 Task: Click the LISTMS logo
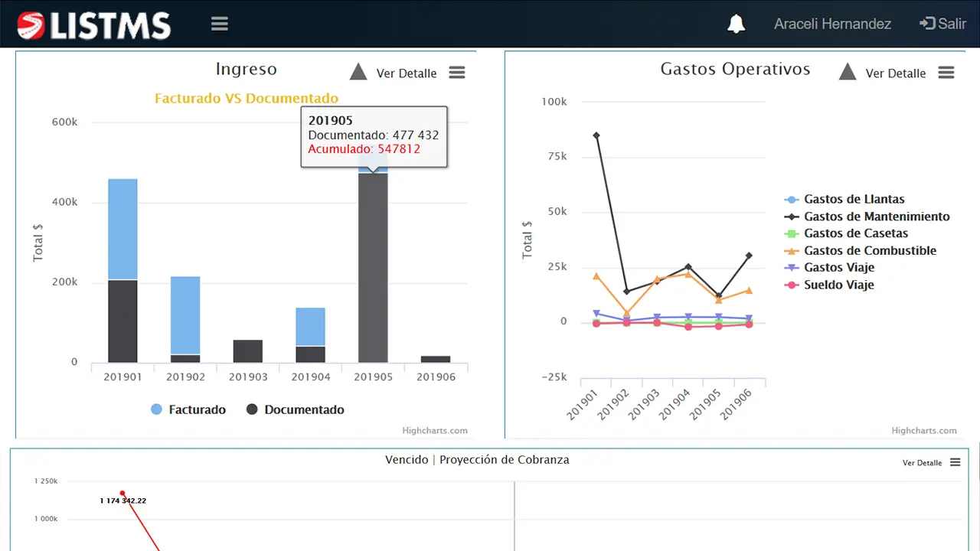94,24
